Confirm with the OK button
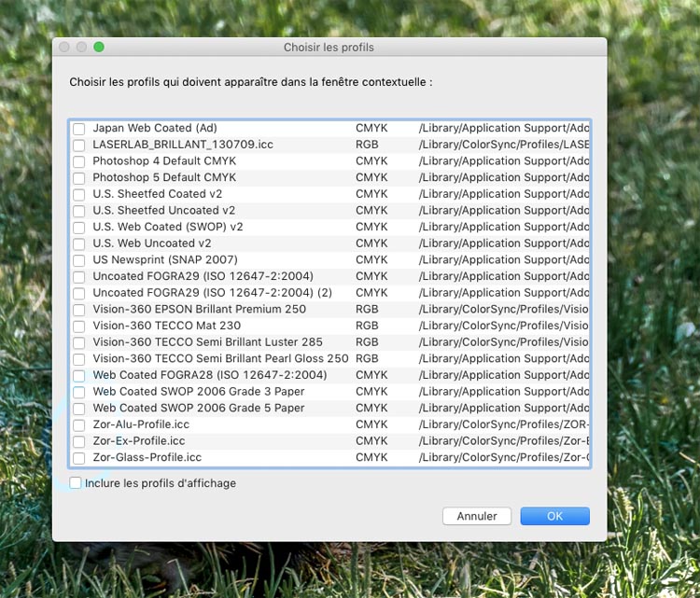This screenshot has width=700, height=598. (x=554, y=516)
